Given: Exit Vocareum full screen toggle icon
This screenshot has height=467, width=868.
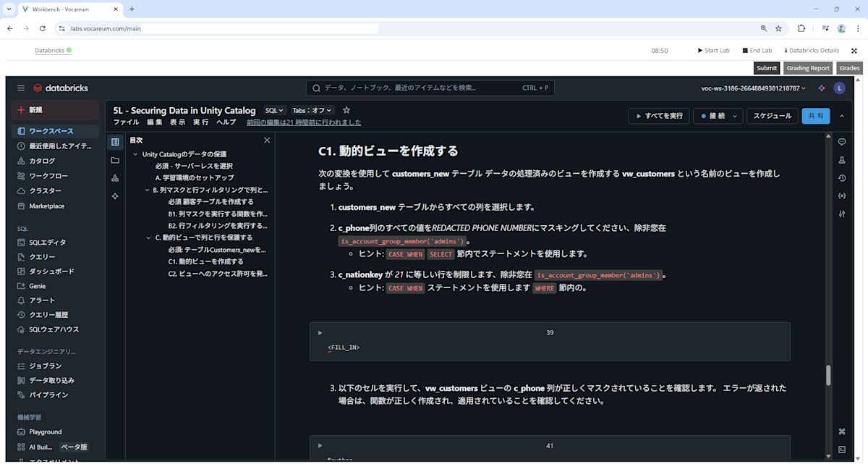Looking at the screenshot, I should pyautogui.click(x=854, y=51).
